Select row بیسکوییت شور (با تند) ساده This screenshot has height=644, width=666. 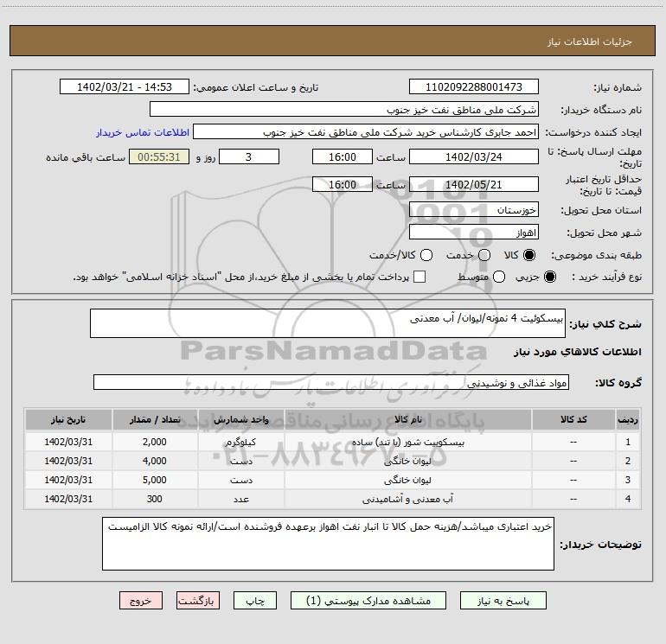coord(333,442)
